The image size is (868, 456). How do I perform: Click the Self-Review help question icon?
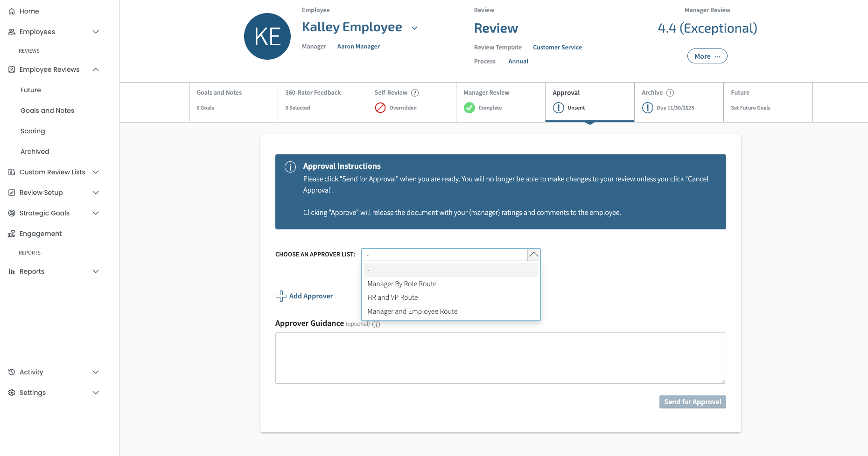[415, 93]
